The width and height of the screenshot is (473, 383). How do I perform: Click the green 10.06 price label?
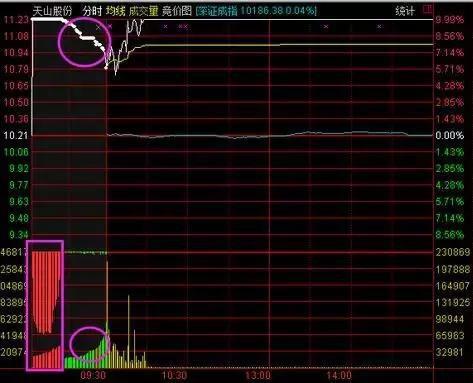click(x=16, y=152)
